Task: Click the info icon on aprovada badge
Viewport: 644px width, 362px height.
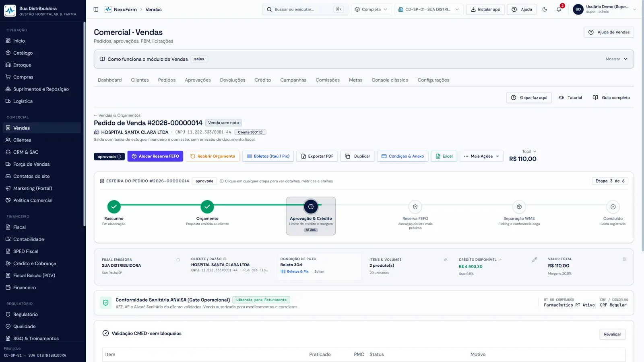Action: (119, 156)
